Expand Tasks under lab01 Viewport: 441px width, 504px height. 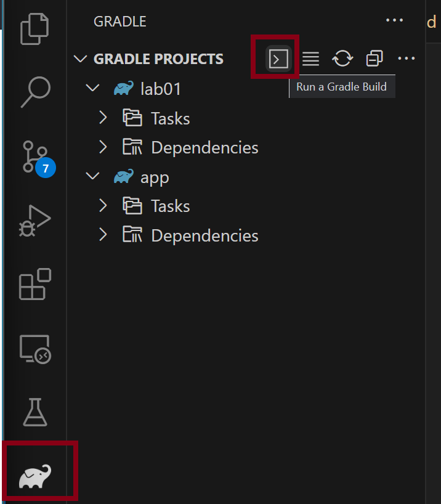tap(103, 118)
